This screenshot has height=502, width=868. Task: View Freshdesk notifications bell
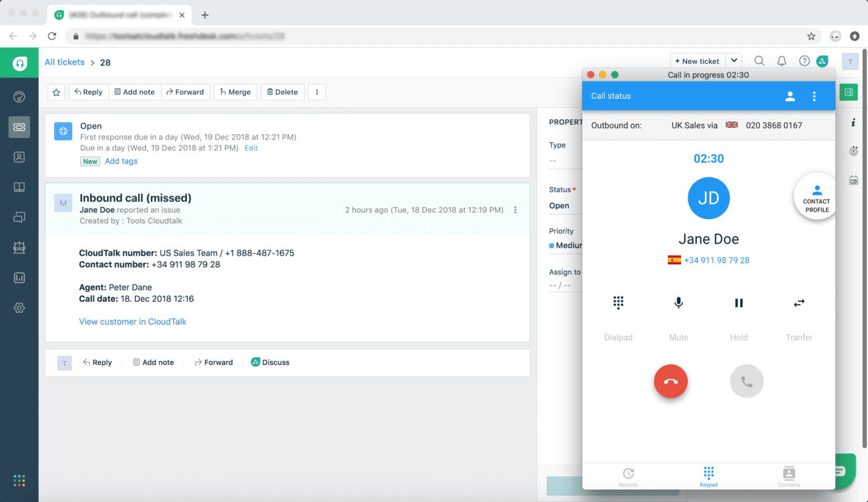pos(781,61)
